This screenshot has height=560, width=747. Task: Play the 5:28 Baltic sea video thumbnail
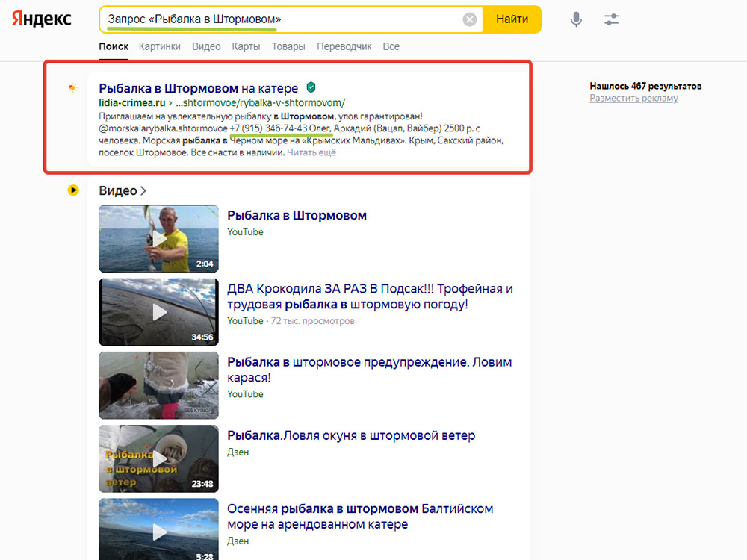(x=158, y=529)
